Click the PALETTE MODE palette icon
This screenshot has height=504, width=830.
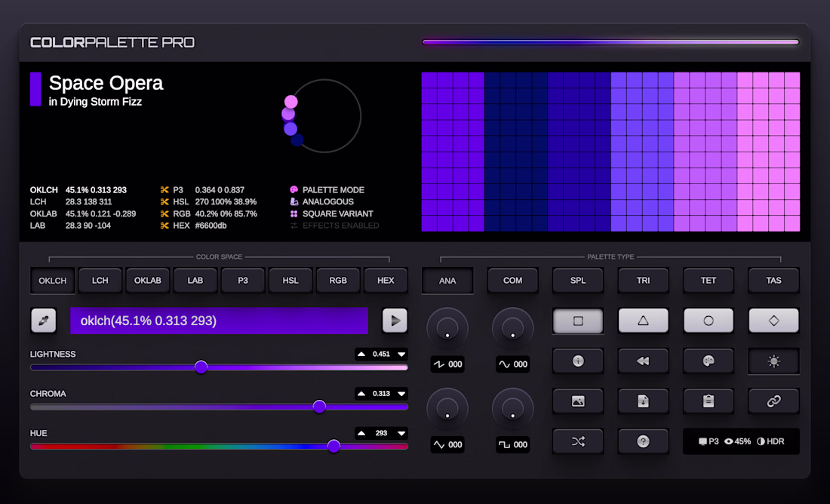294,189
